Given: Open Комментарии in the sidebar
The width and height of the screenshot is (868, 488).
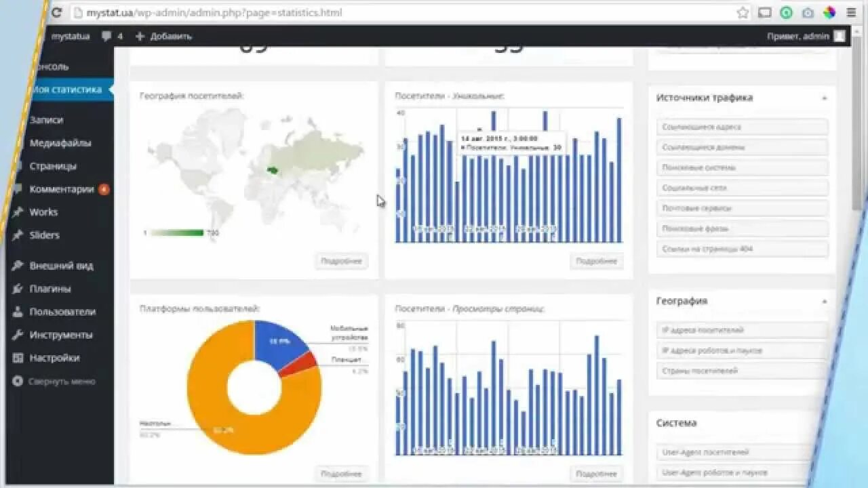Looking at the screenshot, I should 61,189.
